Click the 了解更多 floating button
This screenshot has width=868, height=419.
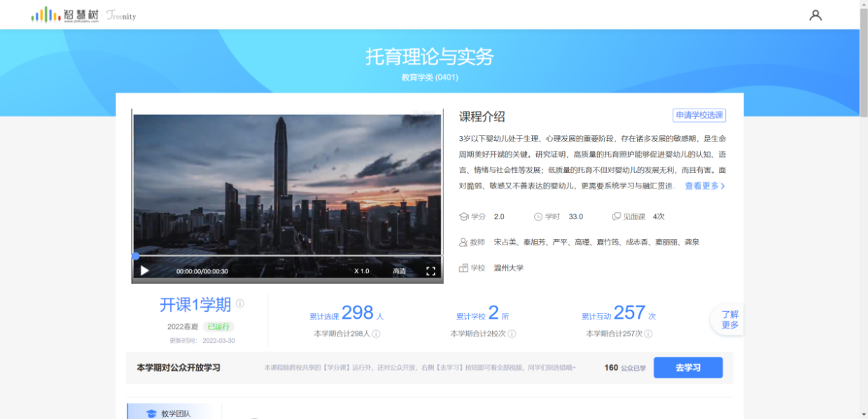(x=729, y=320)
